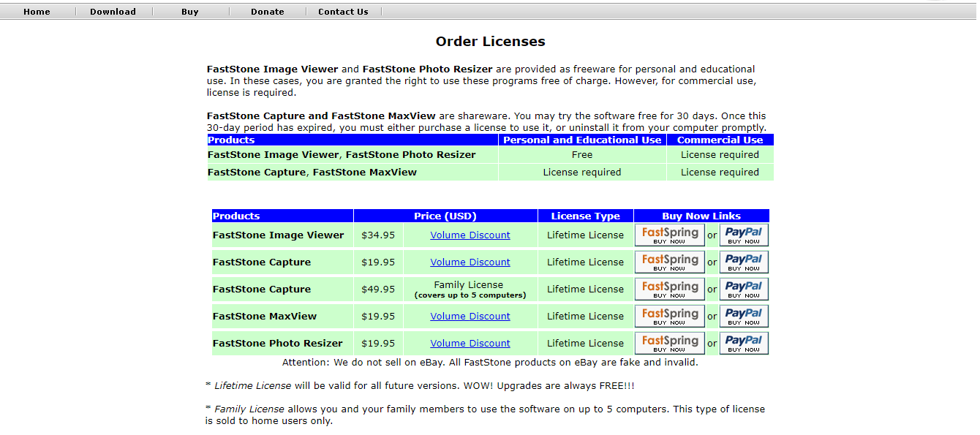
Task: Open the Buy menu item
Action: (190, 12)
